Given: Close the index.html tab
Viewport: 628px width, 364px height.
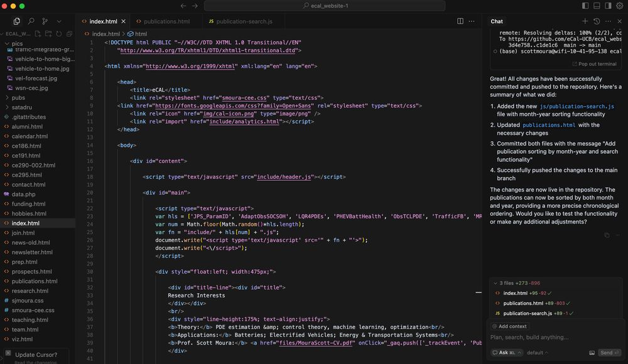Looking at the screenshot, I should [123, 21].
